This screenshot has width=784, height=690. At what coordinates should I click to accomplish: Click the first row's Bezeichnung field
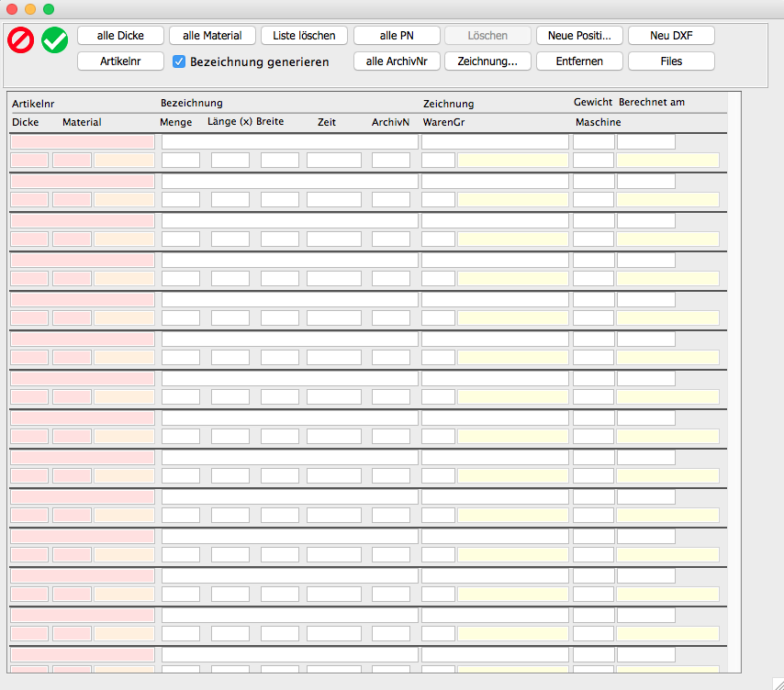pos(289,142)
